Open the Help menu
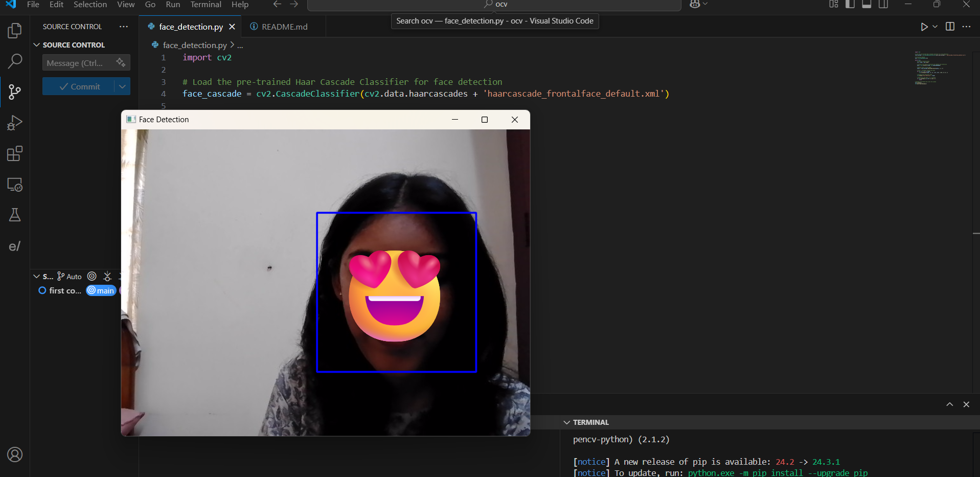Viewport: 980px width, 477px height. (240, 5)
